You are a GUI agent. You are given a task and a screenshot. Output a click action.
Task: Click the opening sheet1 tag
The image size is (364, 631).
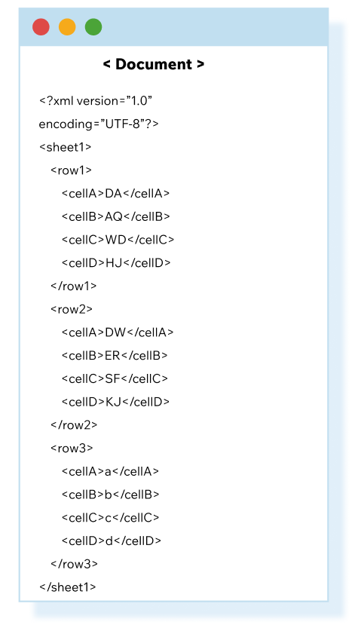point(65,147)
